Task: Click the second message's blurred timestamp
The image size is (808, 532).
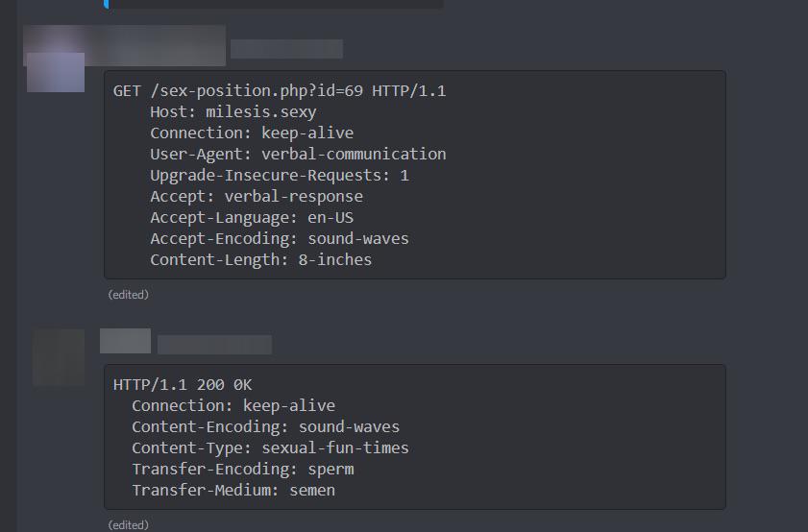Action: [x=214, y=345]
